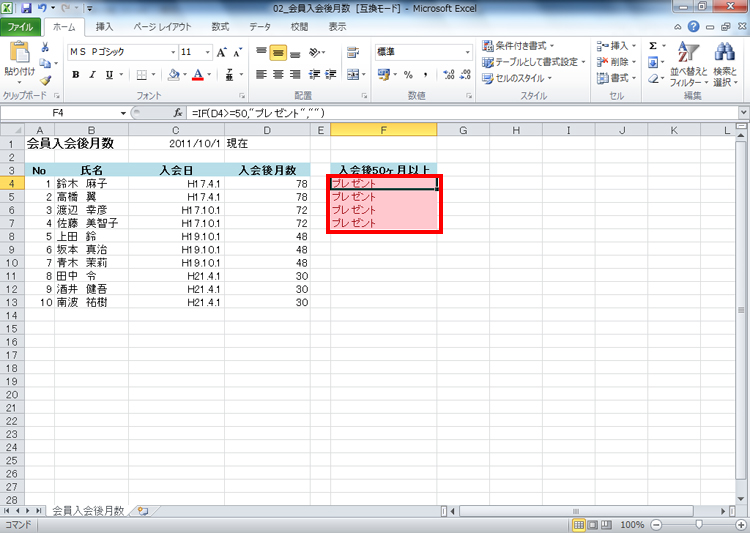Image resolution: width=750 pixels, height=533 pixels.
Task: Open セルのスタイル gallery
Action: 517,78
